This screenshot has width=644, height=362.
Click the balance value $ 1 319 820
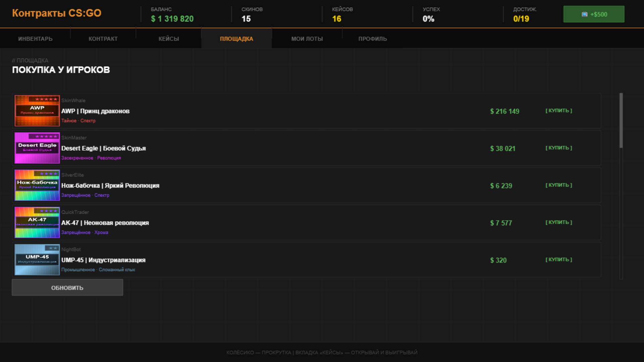[172, 19]
